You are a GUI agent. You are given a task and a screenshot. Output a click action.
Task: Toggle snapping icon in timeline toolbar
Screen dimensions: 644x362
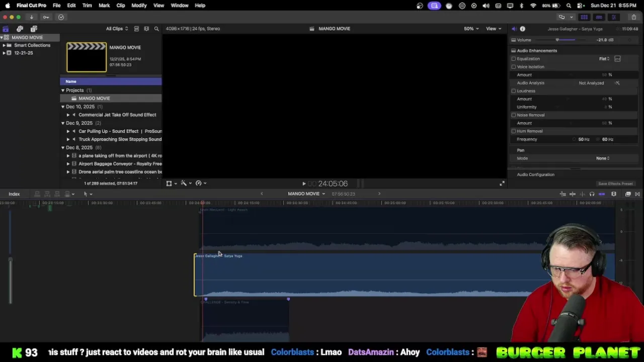click(602, 194)
